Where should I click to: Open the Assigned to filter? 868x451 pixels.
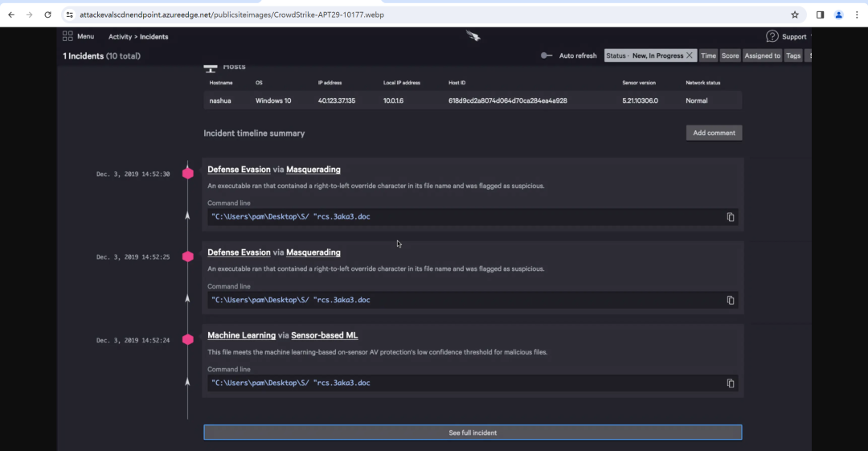762,55
